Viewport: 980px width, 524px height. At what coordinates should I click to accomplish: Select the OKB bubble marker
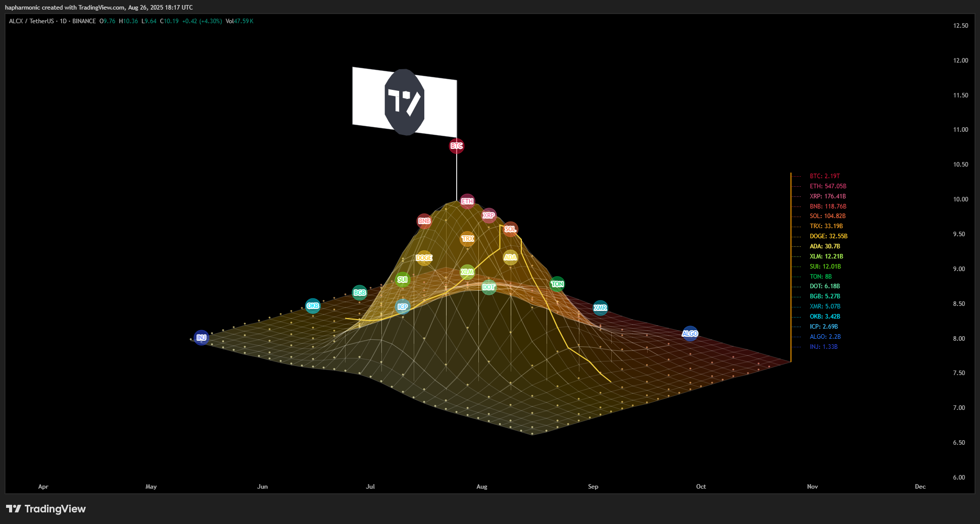[x=313, y=306]
